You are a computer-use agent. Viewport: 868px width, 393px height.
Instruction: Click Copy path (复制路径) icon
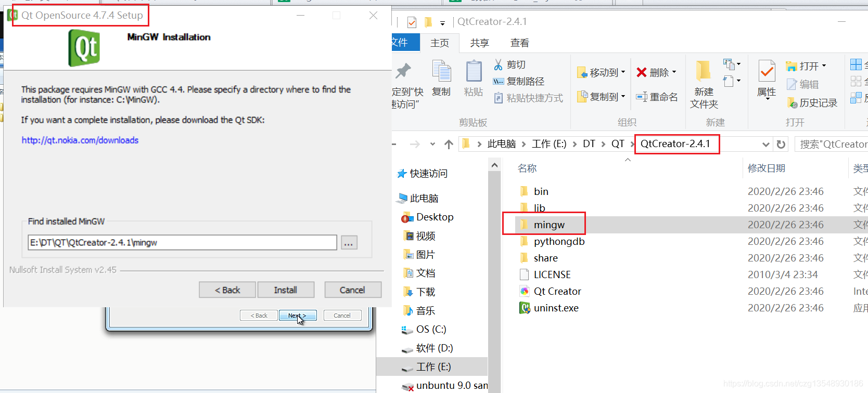pyautogui.click(x=499, y=81)
